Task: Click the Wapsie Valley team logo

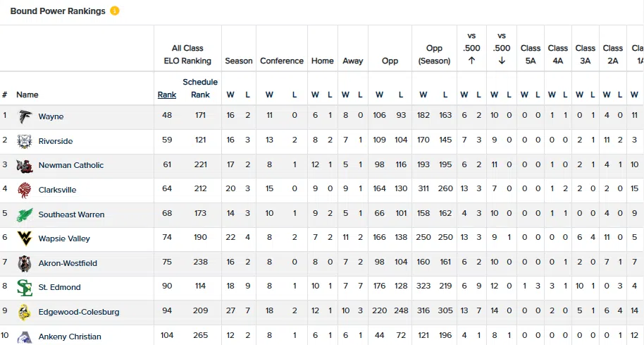Action: (25, 238)
